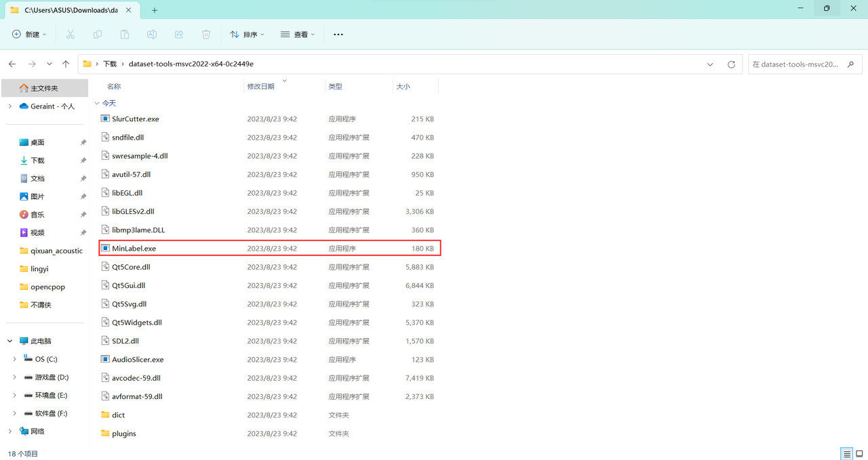The width and height of the screenshot is (868, 460).
Task: Open the 新建 dropdown menu
Action: click(30, 35)
